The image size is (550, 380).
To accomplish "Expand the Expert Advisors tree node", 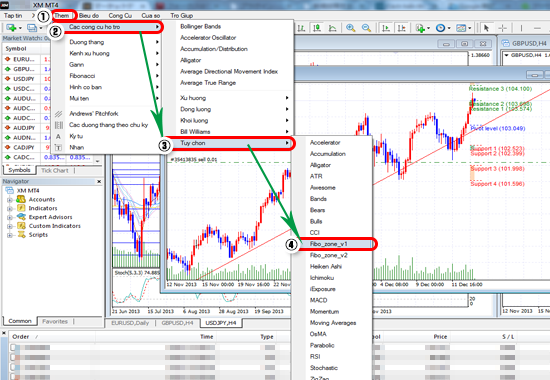I will 9,217.
